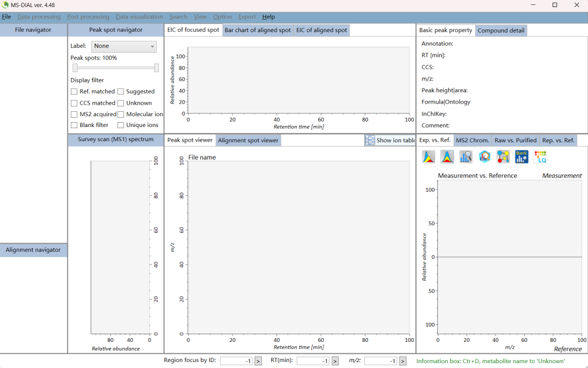This screenshot has width=588, height=368.
Task: Click the first asymmetric chromatogram peak icon
Action: tap(428, 156)
